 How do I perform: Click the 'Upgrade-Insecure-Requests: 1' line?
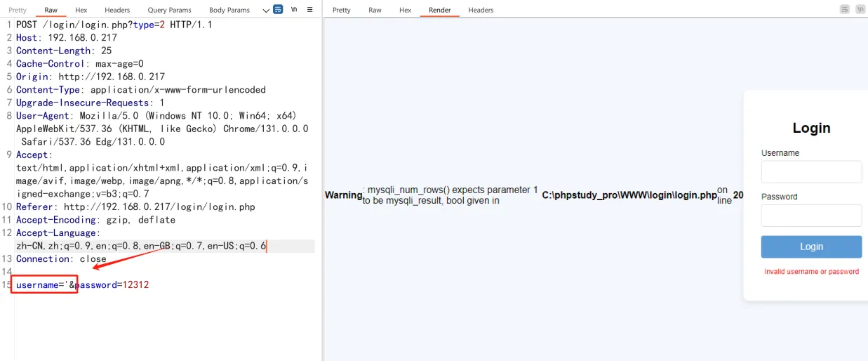91,103
